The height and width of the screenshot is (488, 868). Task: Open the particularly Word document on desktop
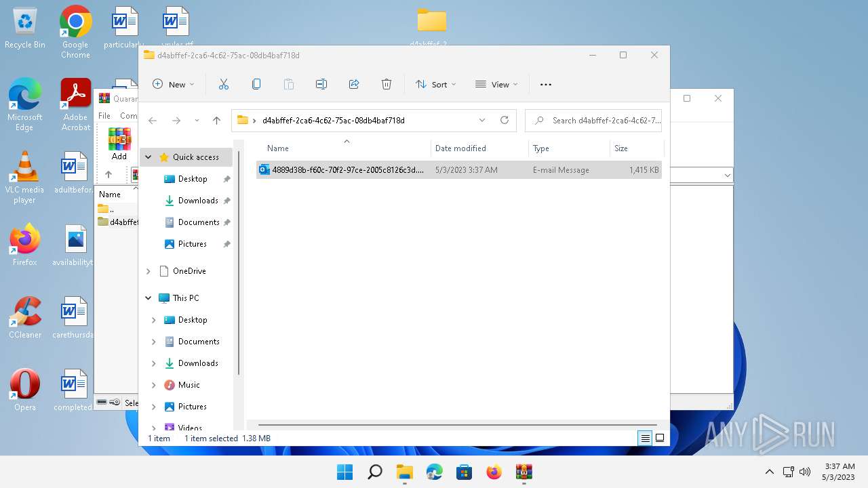(125, 28)
